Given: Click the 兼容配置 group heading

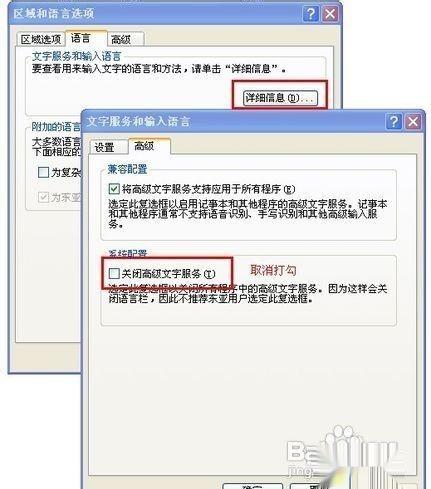Looking at the screenshot, I should coord(127,169).
